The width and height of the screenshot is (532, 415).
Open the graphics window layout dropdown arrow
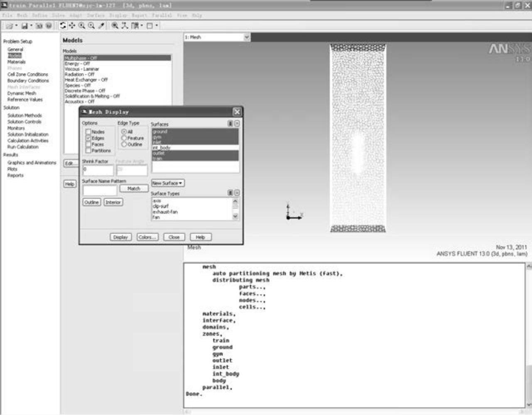(157, 26)
